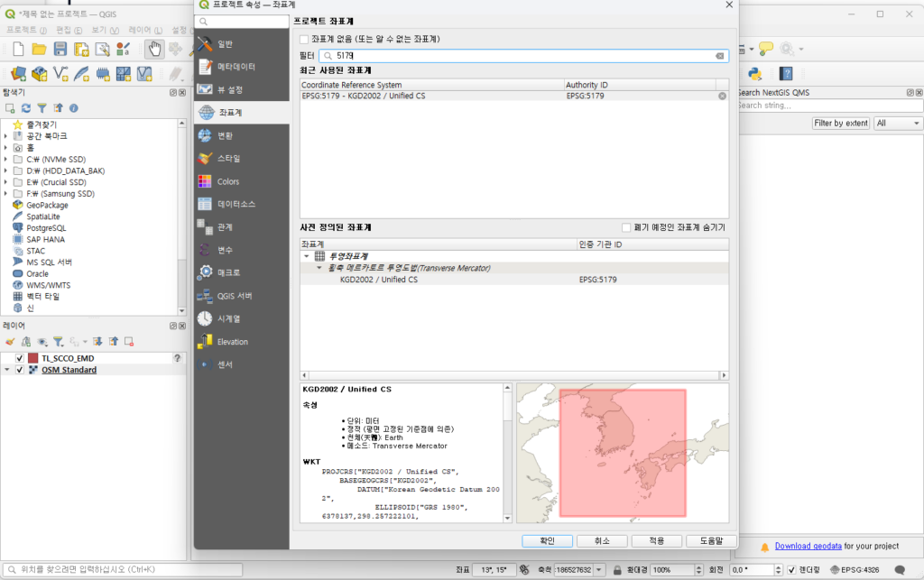The image size is (924, 580).
Task: Click the 확인 button
Action: click(548, 541)
